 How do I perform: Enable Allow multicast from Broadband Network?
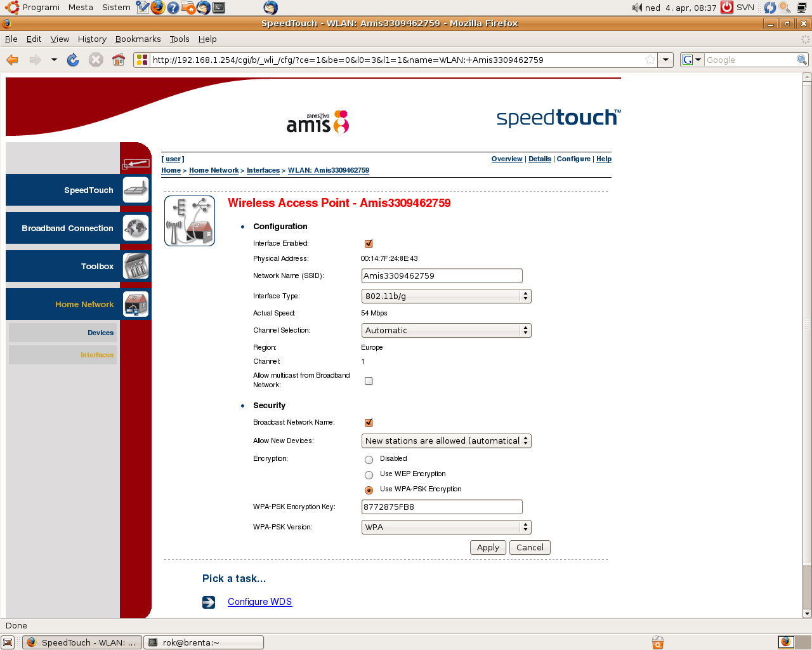pos(369,381)
